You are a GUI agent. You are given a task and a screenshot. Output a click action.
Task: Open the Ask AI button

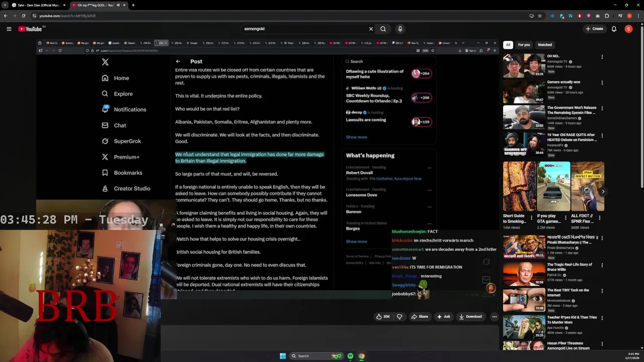pyautogui.click(x=443, y=317)
